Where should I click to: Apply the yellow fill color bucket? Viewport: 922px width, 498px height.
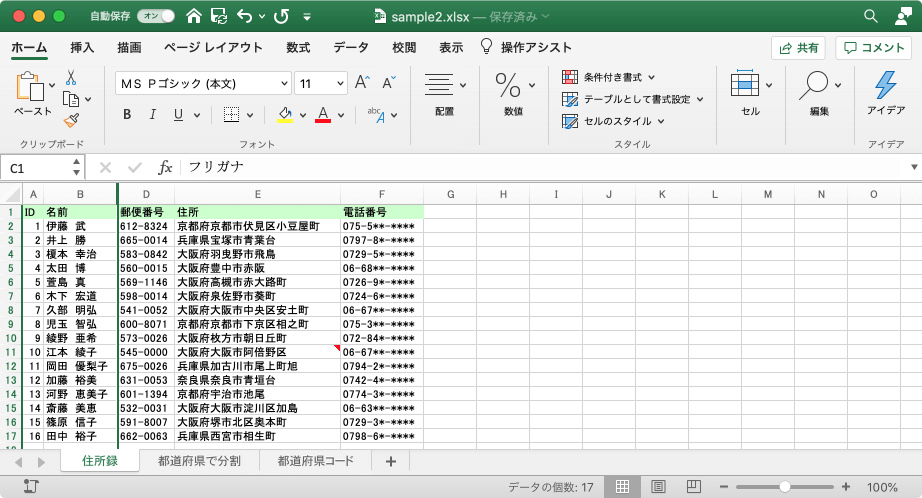(285, 115)
